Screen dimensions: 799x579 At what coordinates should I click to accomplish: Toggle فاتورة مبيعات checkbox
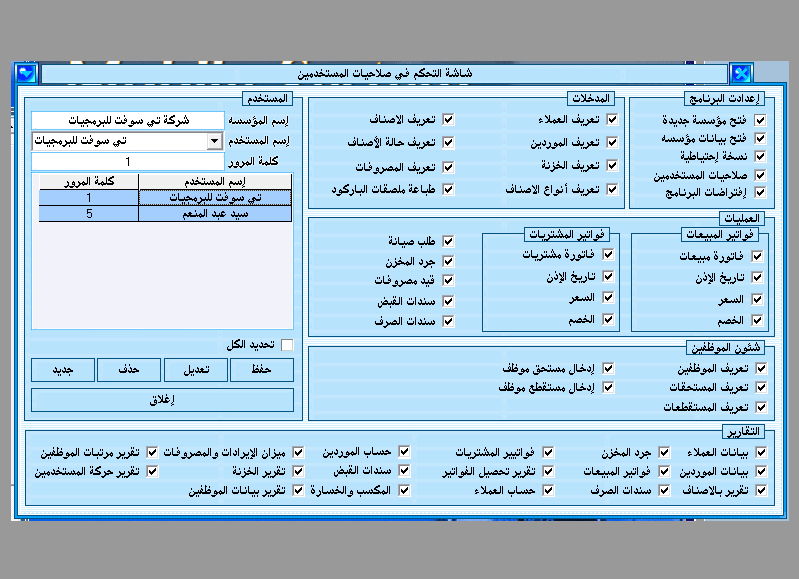757,256
